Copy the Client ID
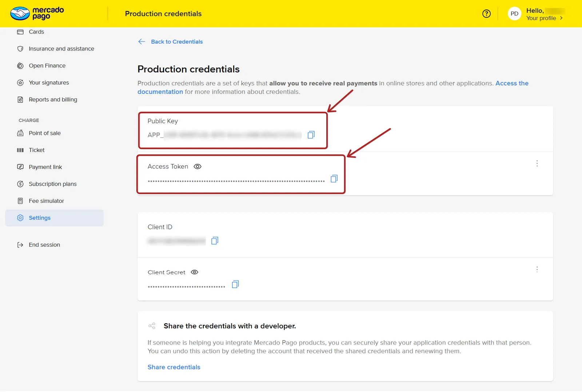 (215, 241)
